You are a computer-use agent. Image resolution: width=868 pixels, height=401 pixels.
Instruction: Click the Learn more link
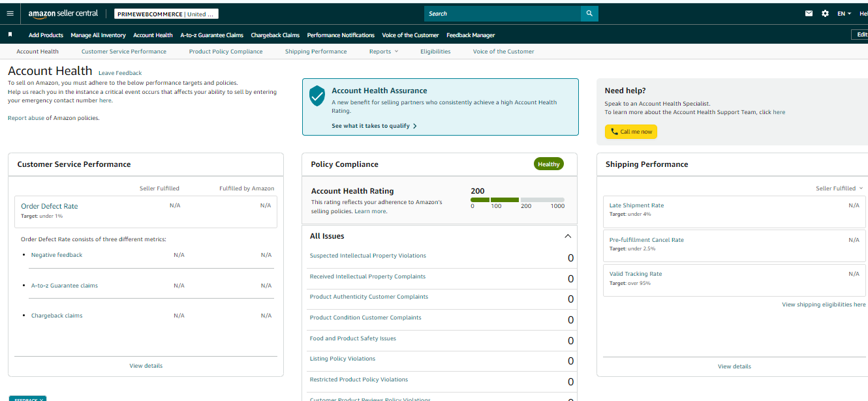tap(370, 211)
